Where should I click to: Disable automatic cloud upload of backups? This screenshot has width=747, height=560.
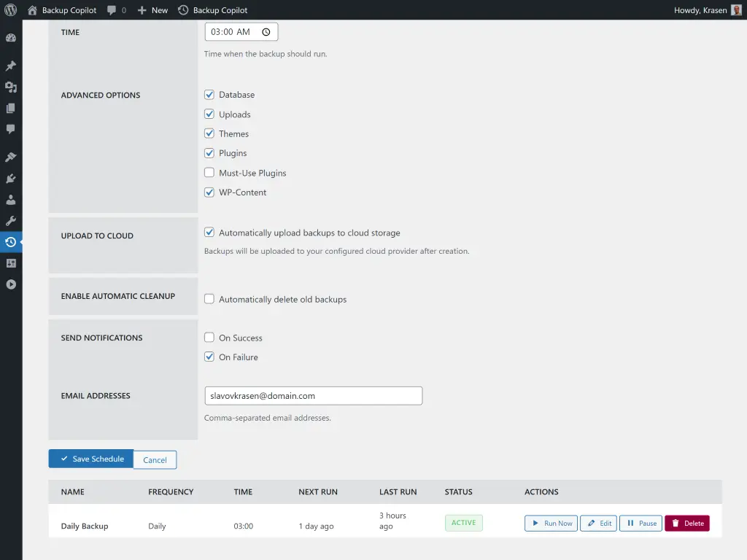click(x=209, y=232)
